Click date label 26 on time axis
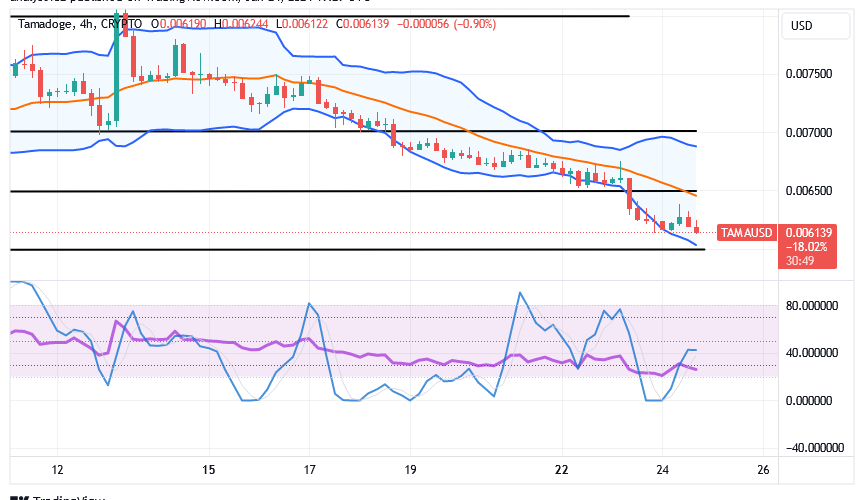 pyautogui.click(x=764, y=470)
